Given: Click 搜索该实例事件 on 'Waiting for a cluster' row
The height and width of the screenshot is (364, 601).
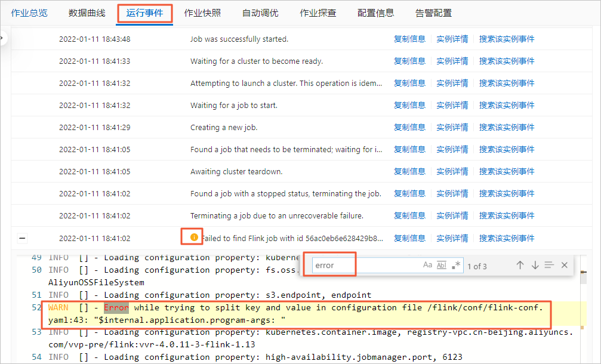Looking at the screenshot, I should coord(507,61).
